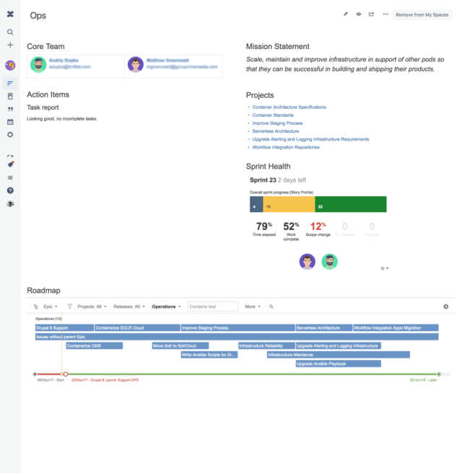This screenshot has width=462, height=476.
Task: Edit the page with pencil icon
Action: point(346,14)
